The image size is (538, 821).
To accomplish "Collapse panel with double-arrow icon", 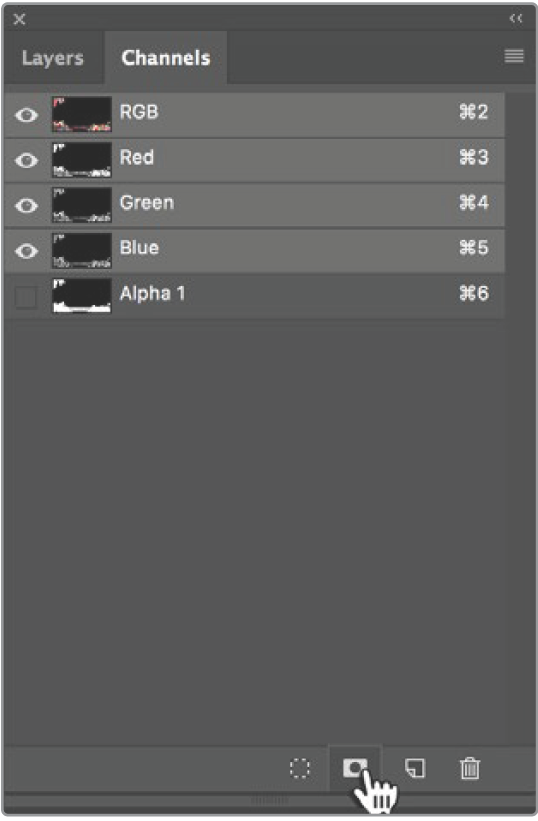I will pos(516,19).
